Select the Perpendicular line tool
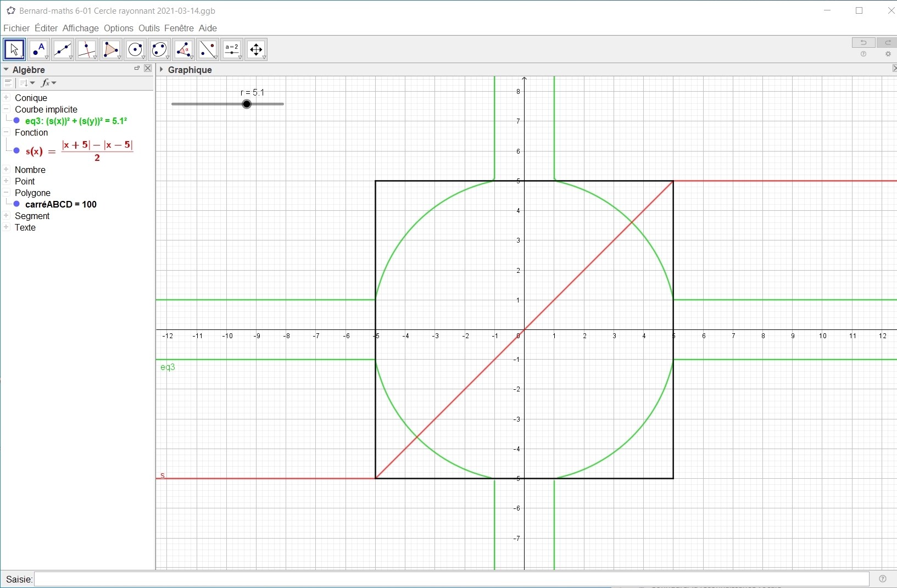Viewport: 897px width, 588px height. [x=87, y=49]
